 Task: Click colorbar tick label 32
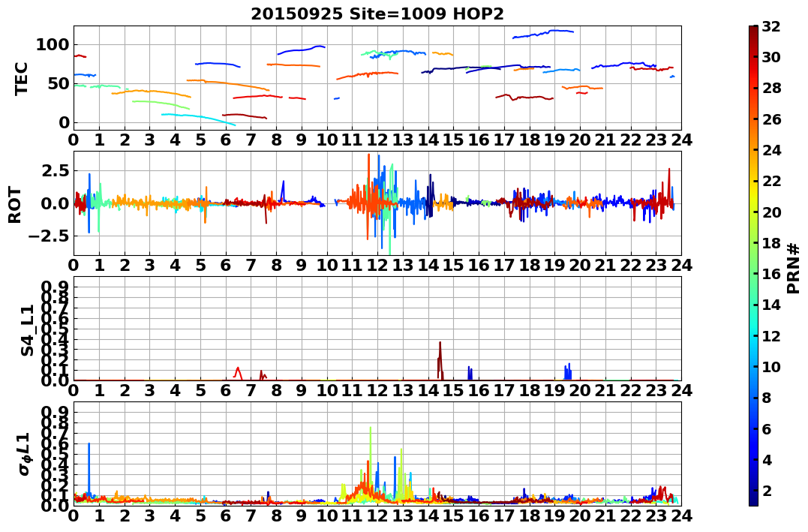(771, 26)
